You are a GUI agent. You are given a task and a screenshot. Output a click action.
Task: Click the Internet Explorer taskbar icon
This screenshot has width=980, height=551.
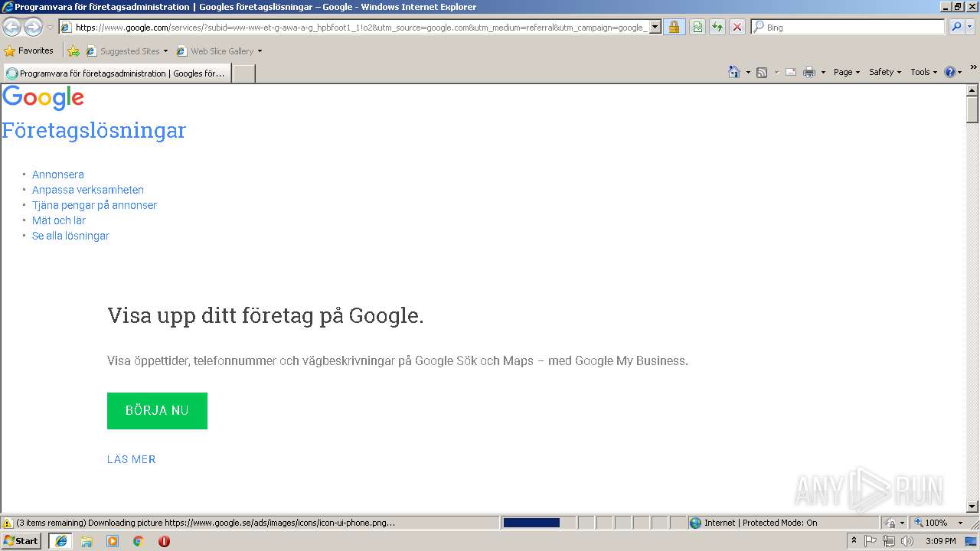point(60,541)
